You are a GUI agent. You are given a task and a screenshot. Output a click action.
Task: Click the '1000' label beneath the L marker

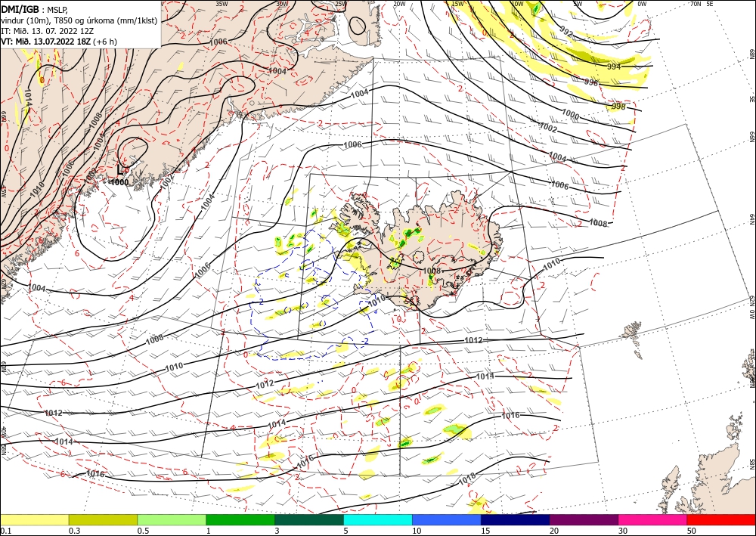coord(119,182)
